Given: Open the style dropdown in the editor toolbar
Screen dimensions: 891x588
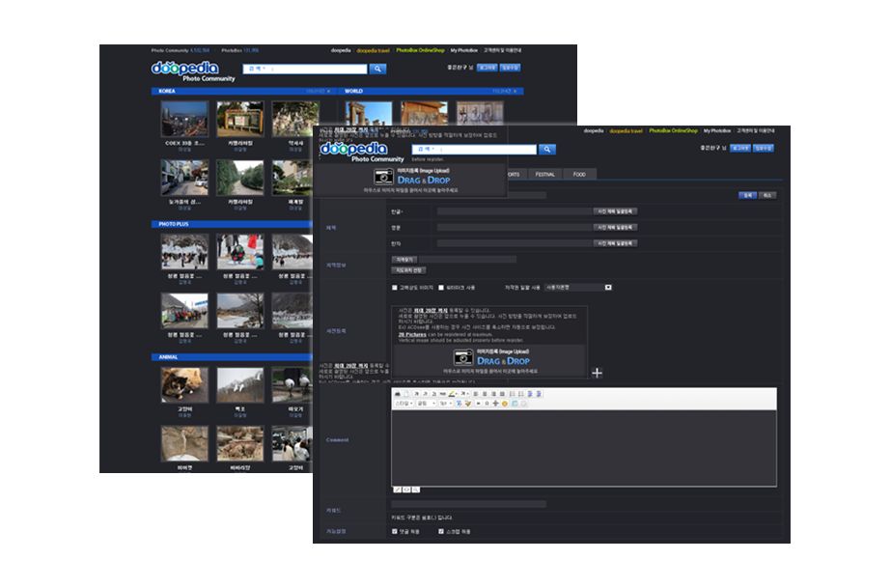Looking at the screenshot, I should coord(404,404).
